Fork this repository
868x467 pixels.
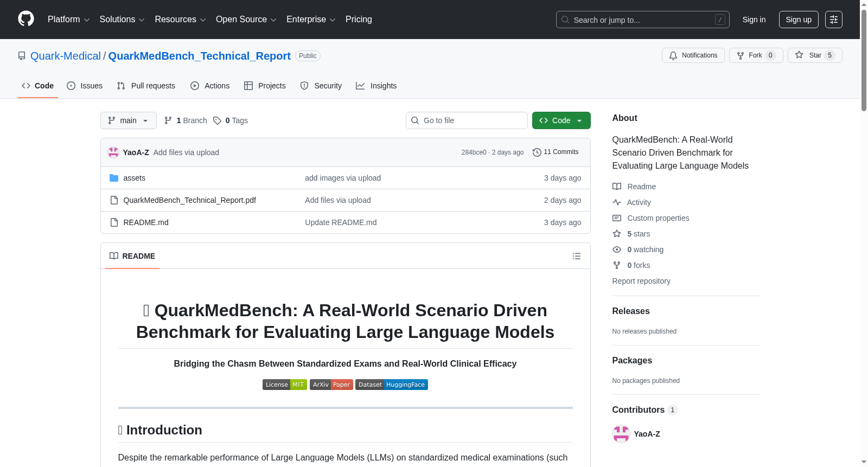756,55
